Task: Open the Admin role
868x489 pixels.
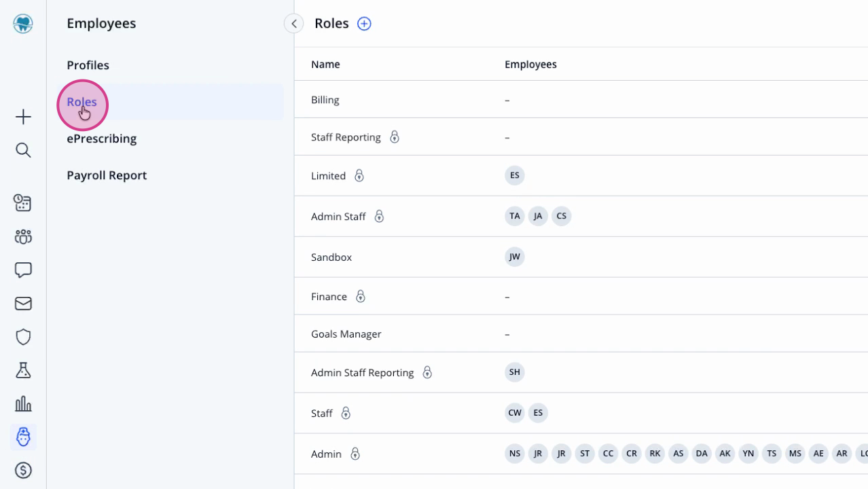Action: (326, 454)
